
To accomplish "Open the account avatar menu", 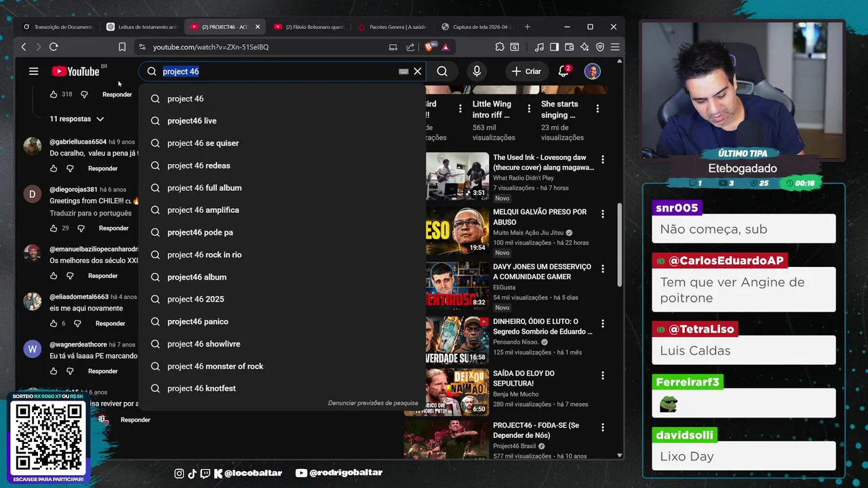I will click(592, 71).
